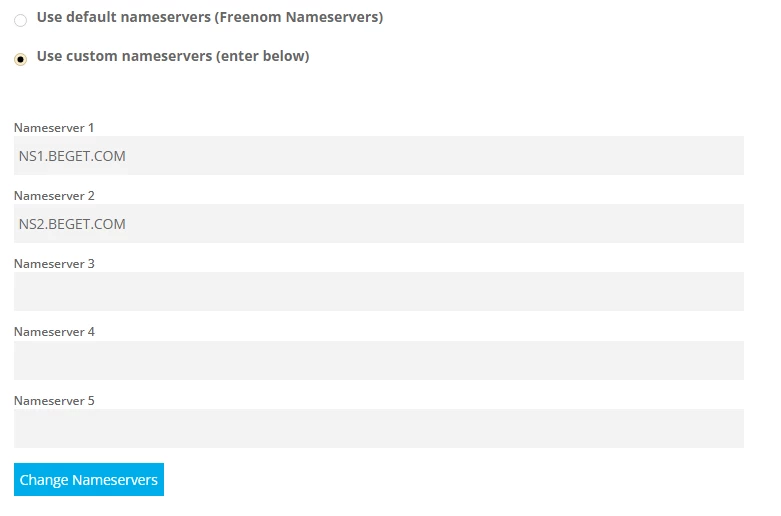Image resolution: width=781 pixels, height=516 pixels.
Task: Select the custom nameservers radio button
Action: point(20,59)
